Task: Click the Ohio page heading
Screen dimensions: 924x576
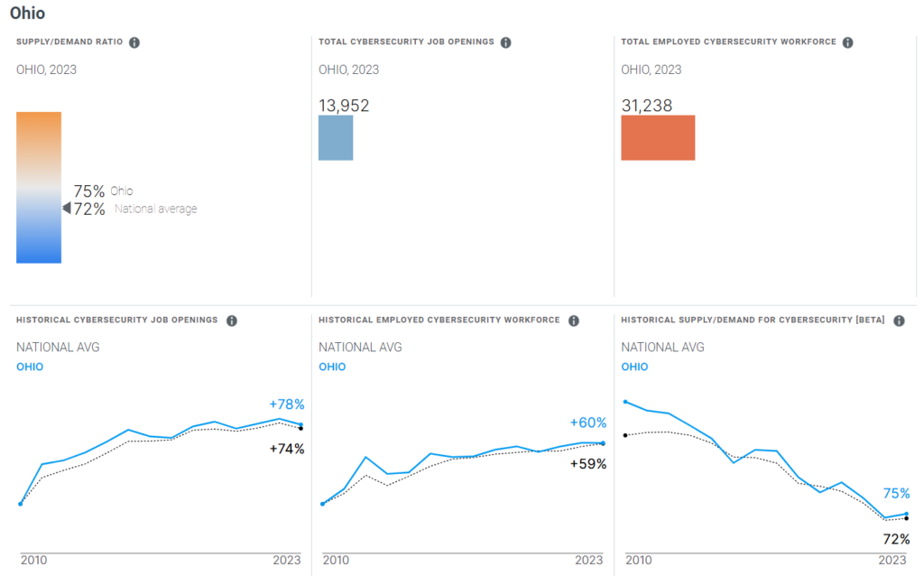Action: point(28,14)
